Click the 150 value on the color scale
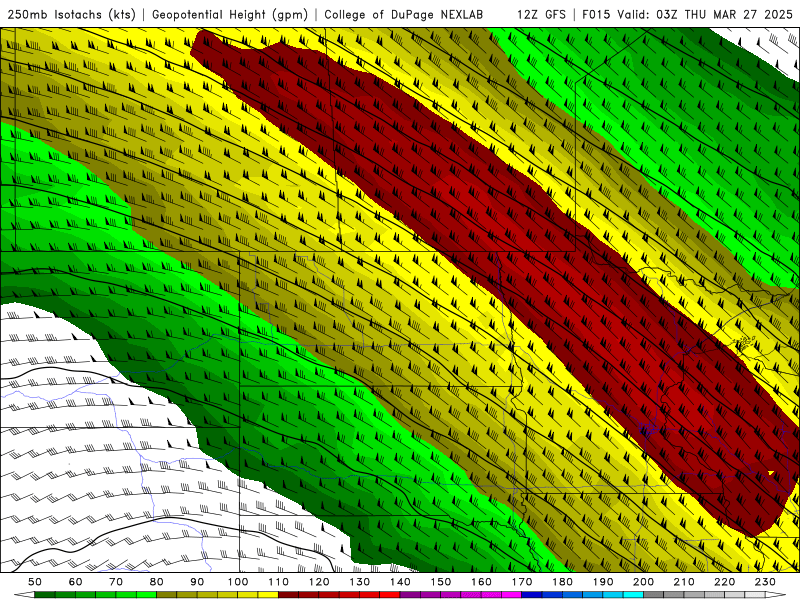800x600 pixels. (440, 582)
